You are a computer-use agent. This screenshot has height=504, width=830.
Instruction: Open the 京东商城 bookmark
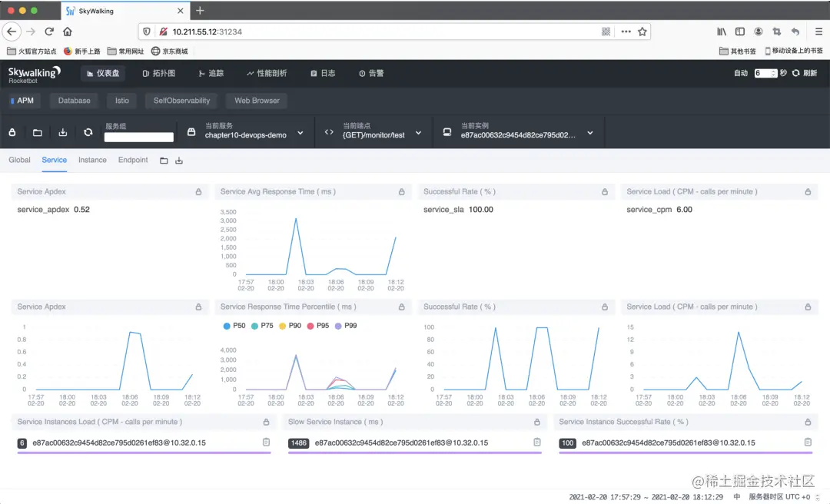coord(170,51)
